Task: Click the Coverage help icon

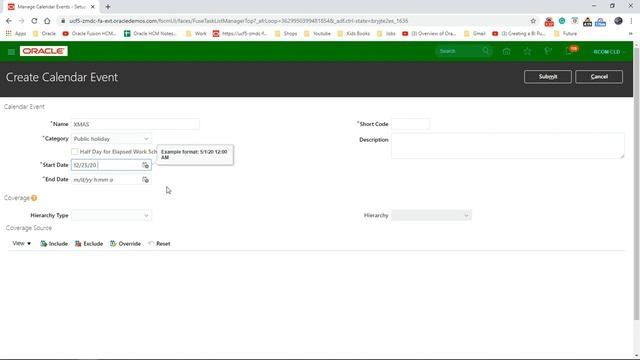Action: point(34,198)
